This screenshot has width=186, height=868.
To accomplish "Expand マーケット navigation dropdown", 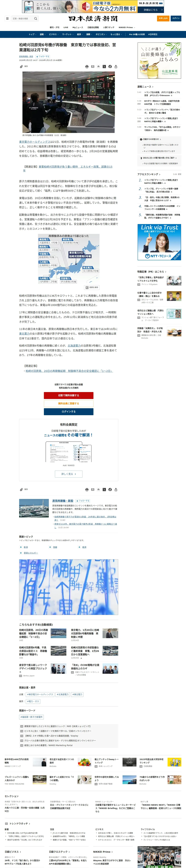I will coord(68,34).
